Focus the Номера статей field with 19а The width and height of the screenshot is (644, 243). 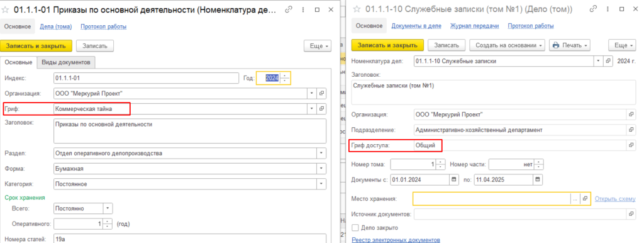(x=190, y=239)
